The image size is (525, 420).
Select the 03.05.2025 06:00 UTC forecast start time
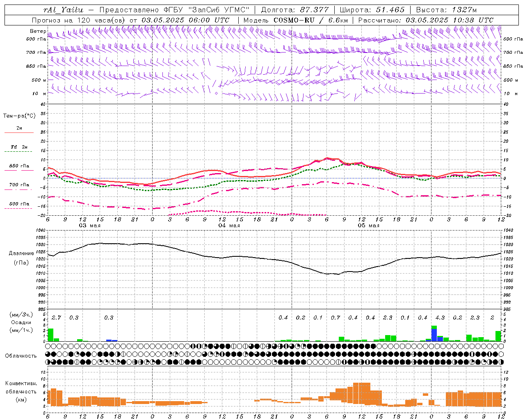pos(186,20)
